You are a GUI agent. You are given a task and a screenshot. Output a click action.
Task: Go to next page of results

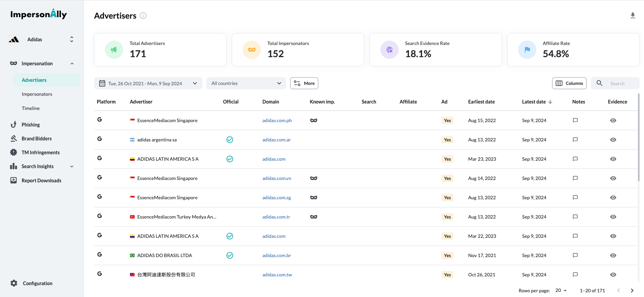coord(632,291)
